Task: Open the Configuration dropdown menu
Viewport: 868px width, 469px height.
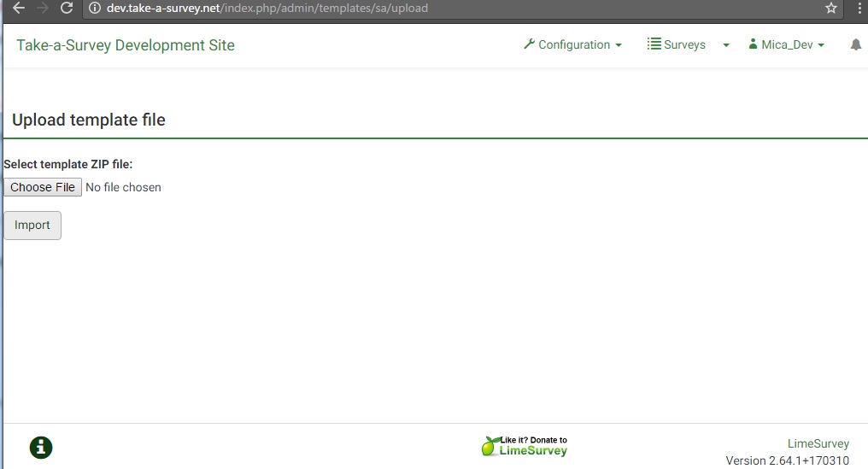Action: [573, 45]
